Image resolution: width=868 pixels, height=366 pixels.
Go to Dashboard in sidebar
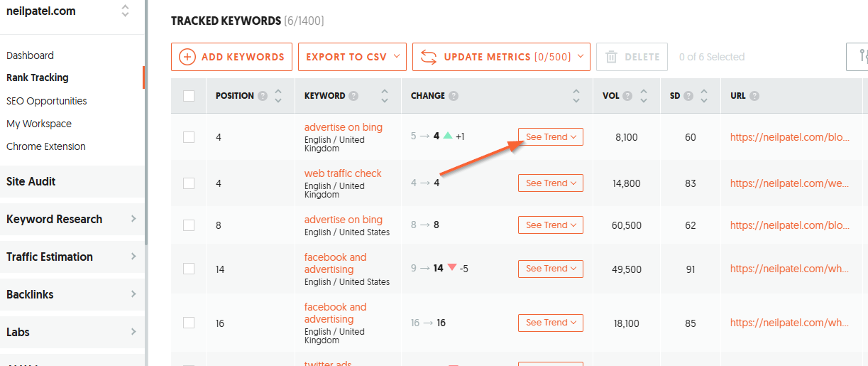tap(30, 55)
